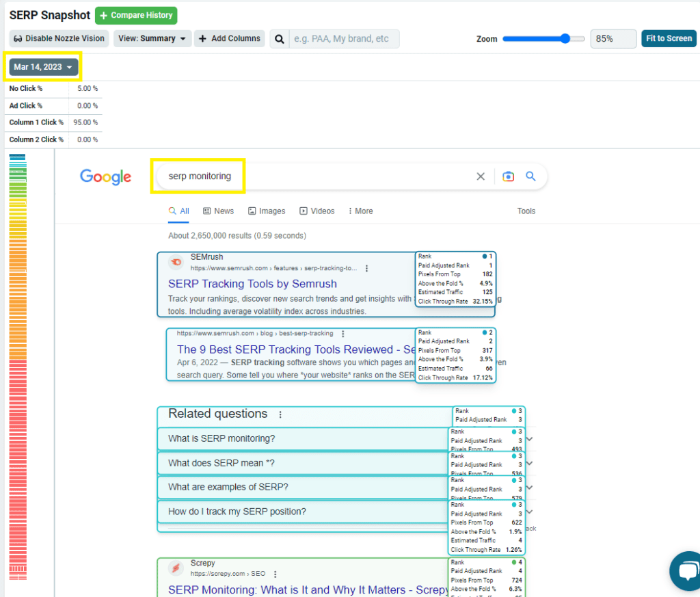Image resolution: width=700 pixels, height=597 pixels.
Task: Open the chat support bubble
Action: [687, 570]
